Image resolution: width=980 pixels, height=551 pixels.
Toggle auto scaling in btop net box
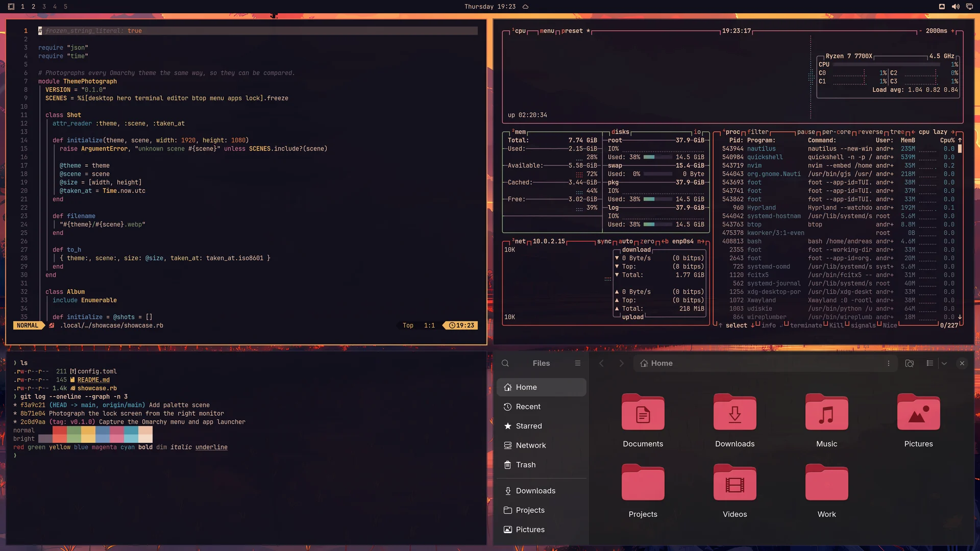pos(626,242)
